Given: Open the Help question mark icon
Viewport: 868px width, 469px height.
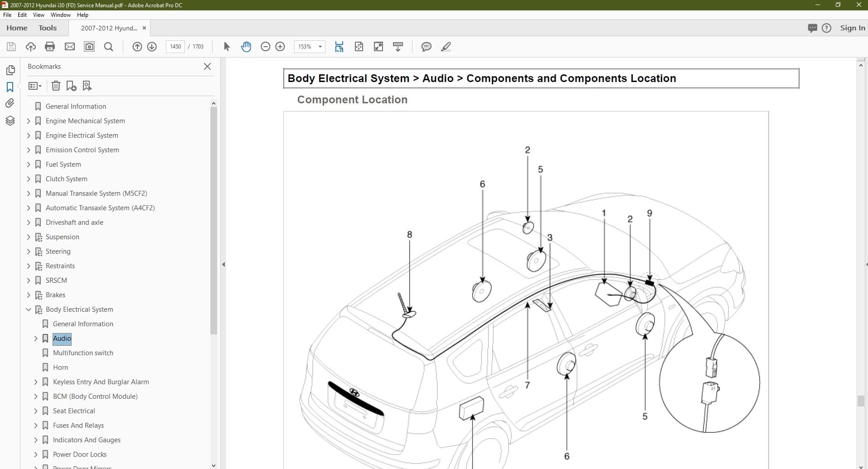Looking at the screenshot, I should 827,28.
